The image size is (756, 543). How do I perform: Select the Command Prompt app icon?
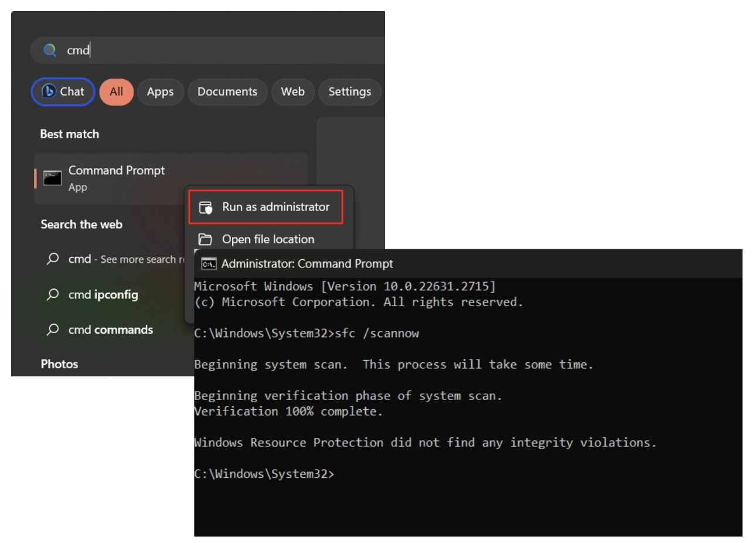point(52,177)
